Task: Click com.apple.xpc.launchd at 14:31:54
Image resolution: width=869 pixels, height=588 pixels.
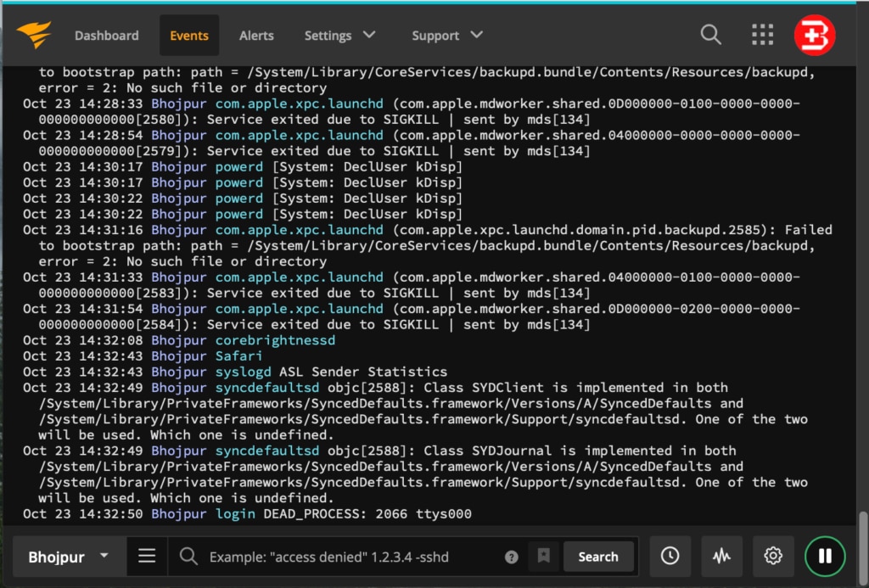Action: pyautogui.click(x=300, y=309)
